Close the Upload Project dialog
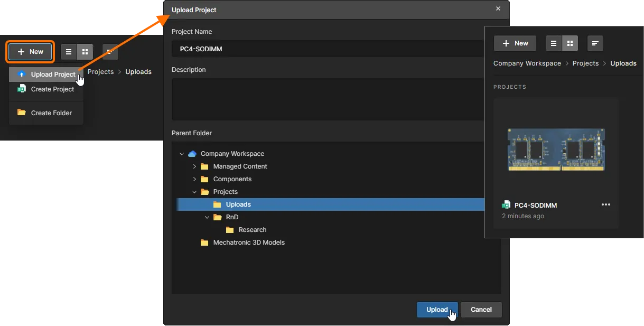644x326 pixels. pyautogui.click(x=498, y=9)
